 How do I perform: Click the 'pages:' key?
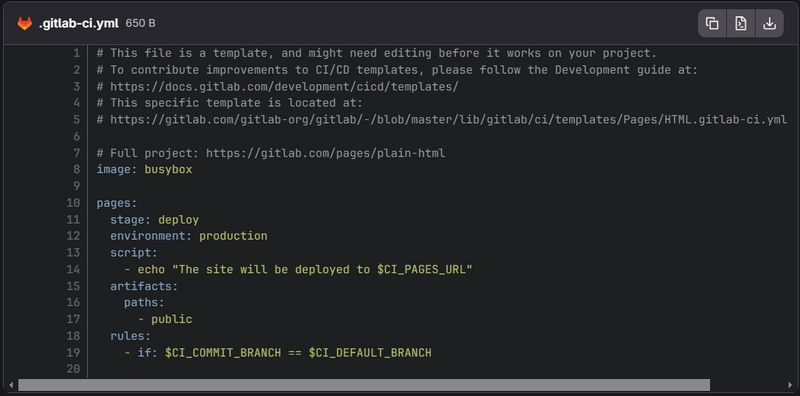pyautogui.click(x=117, y=203)
